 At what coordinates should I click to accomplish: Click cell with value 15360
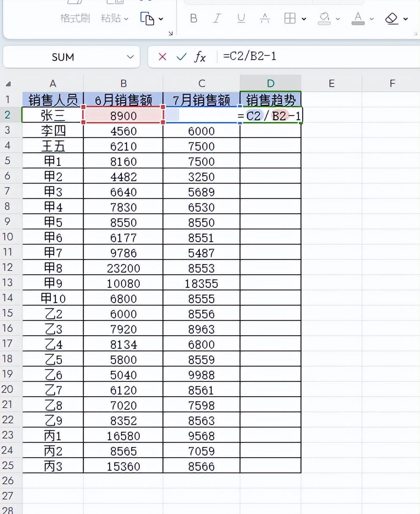pos(123,466)
